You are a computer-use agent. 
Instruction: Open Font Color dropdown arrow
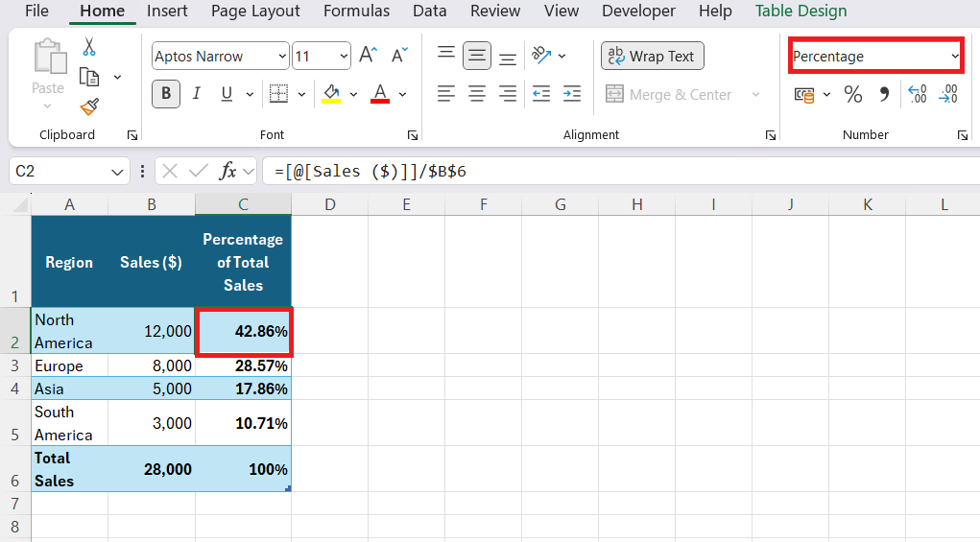pos(402,94)
